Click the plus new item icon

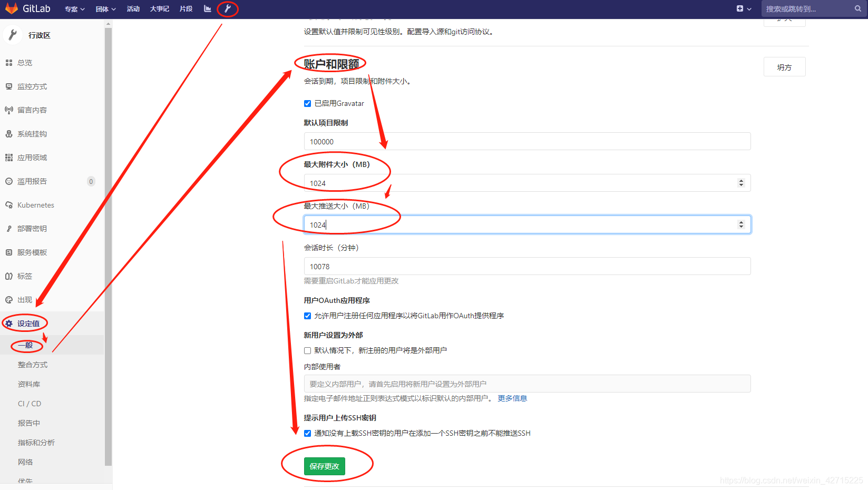click(x=740, y=8)
